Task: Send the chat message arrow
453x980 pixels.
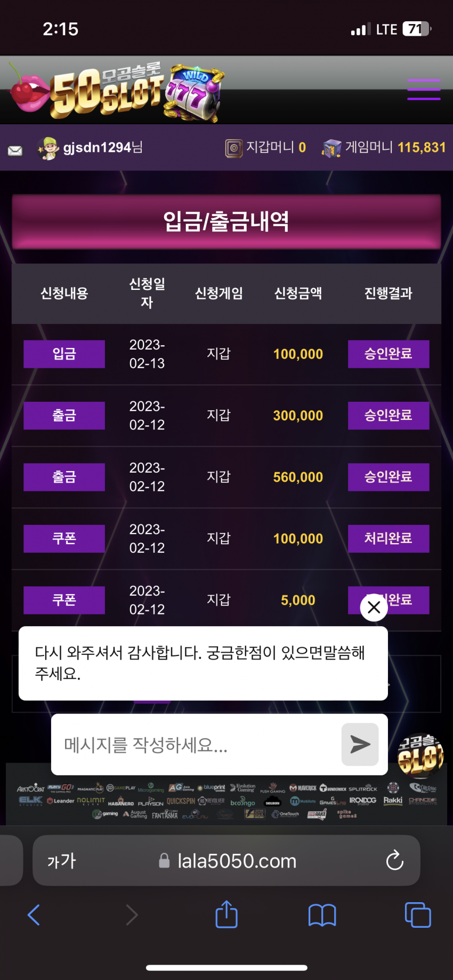Action: (x=360, y=744)
